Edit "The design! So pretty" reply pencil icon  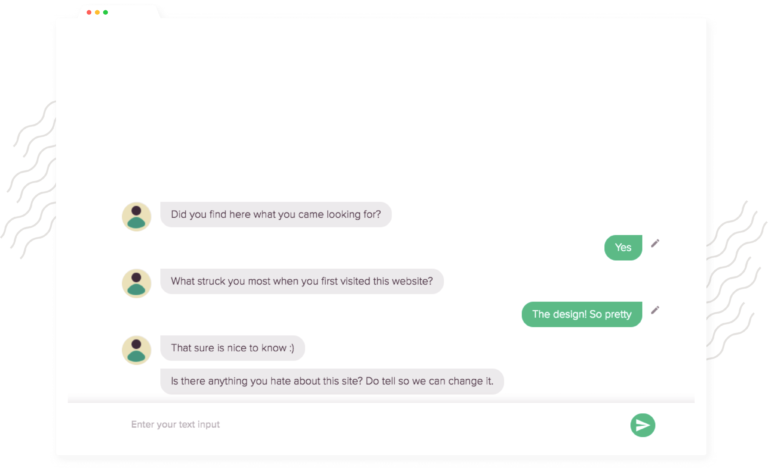click(655, 310)
